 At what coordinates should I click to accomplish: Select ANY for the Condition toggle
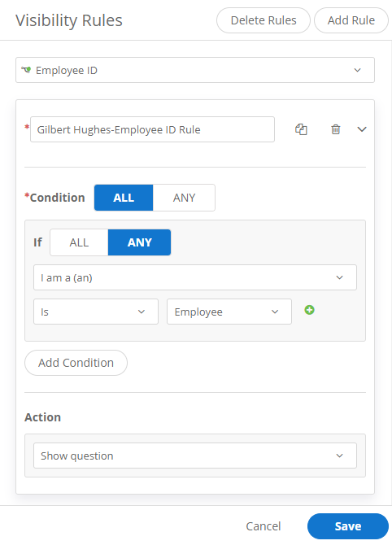click(184, 198)
